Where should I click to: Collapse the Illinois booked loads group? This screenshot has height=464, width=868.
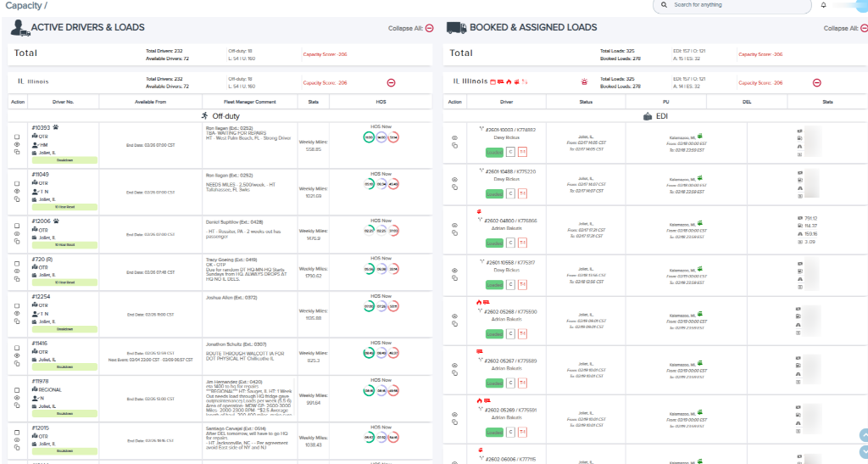[816, 82]
